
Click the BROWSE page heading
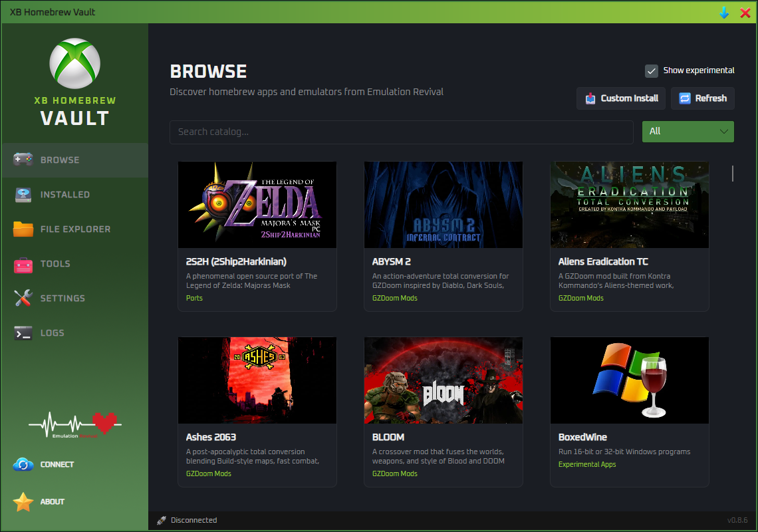point(208,72)
